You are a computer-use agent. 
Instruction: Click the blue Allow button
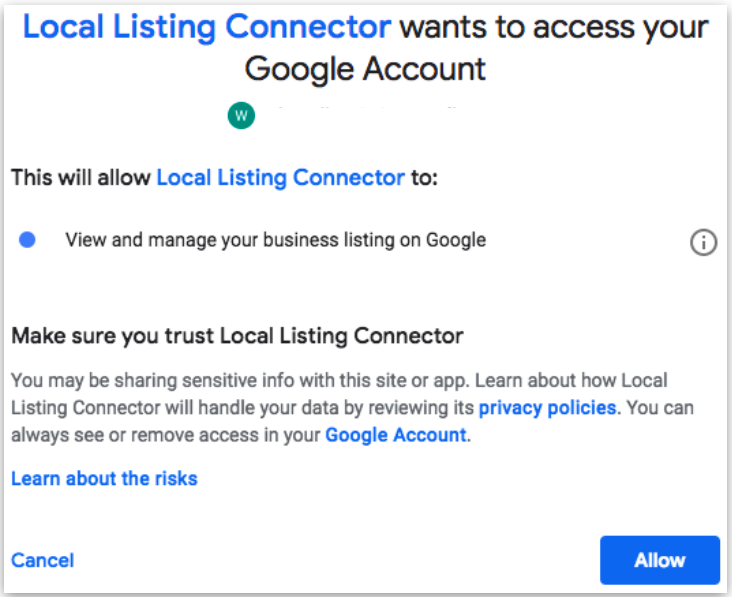click(x=659, y=560)
